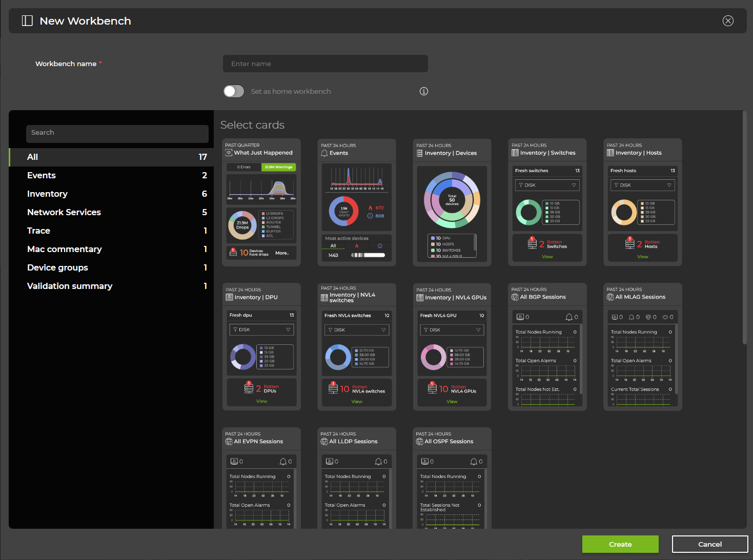This screenshot has height=560, width=753.
Task: Switch to the All tab in Most active devices
Action: (333, 246)
